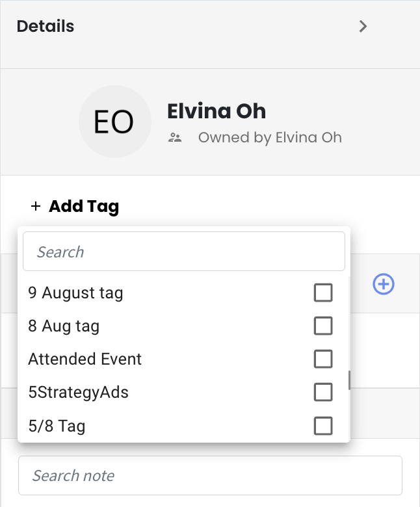Click Owned by Elvina Oh text
Screen dimensions: 420x507
(270, 137)
